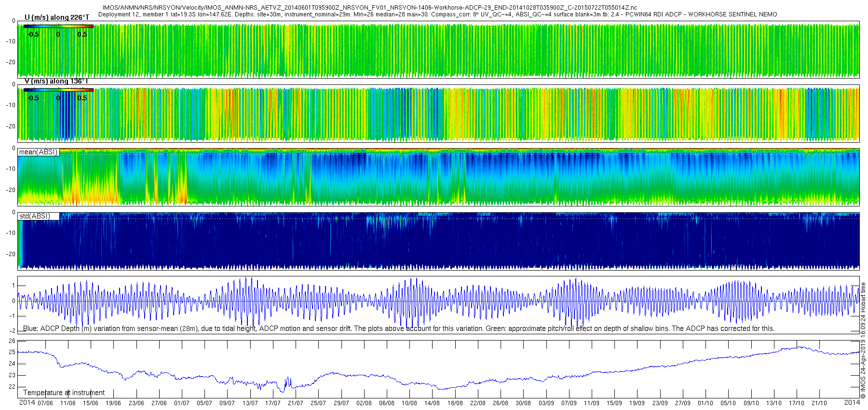Click the 26 tick on temperature axis
Viewport: 868px width, 410px height.
tap(12, 341)
